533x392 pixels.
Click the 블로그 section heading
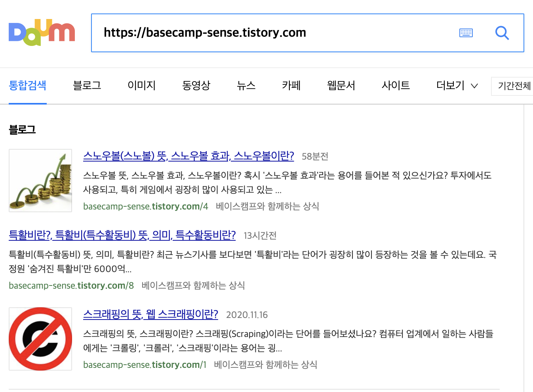point(22,129)
